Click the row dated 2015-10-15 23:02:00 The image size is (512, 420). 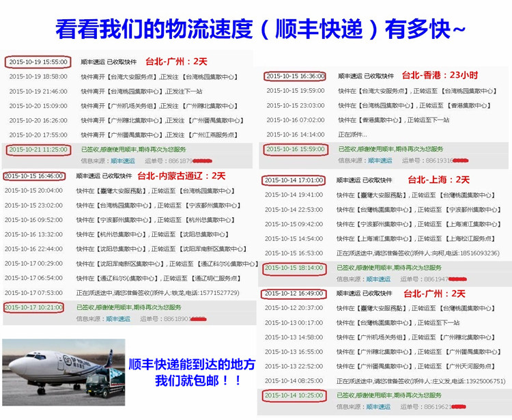(x=123, y=206)
